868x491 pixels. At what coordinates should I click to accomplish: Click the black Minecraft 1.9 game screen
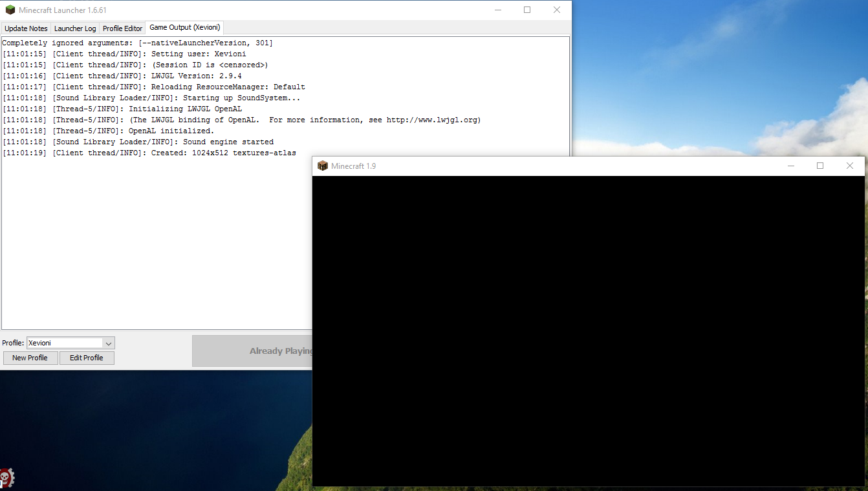(589, 331)
